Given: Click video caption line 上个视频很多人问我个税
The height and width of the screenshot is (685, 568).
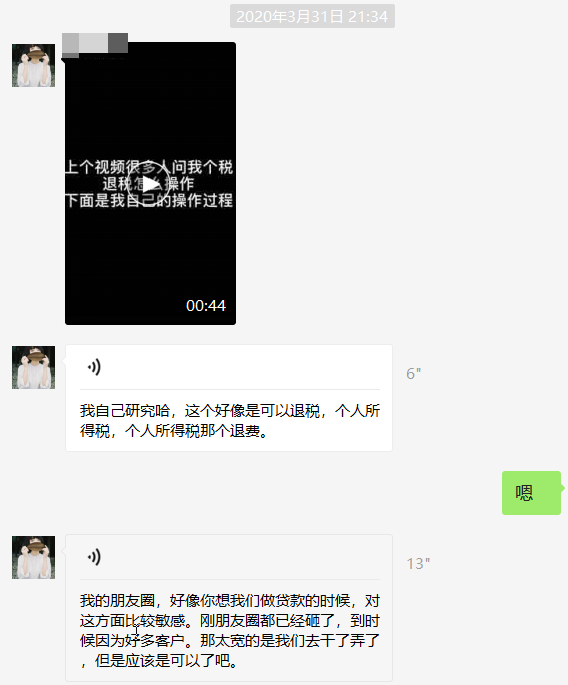Looking at the screenshot, I should point(149,167).
